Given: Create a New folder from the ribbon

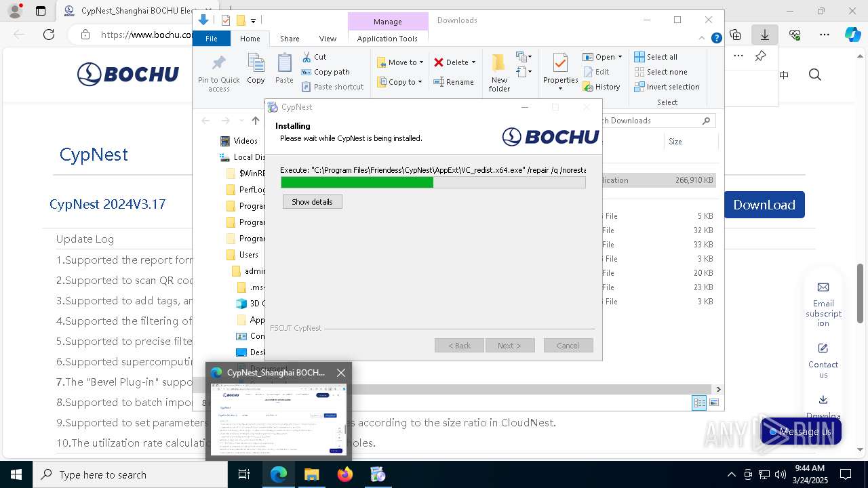Looking at the screenshot, I should 499,73.
